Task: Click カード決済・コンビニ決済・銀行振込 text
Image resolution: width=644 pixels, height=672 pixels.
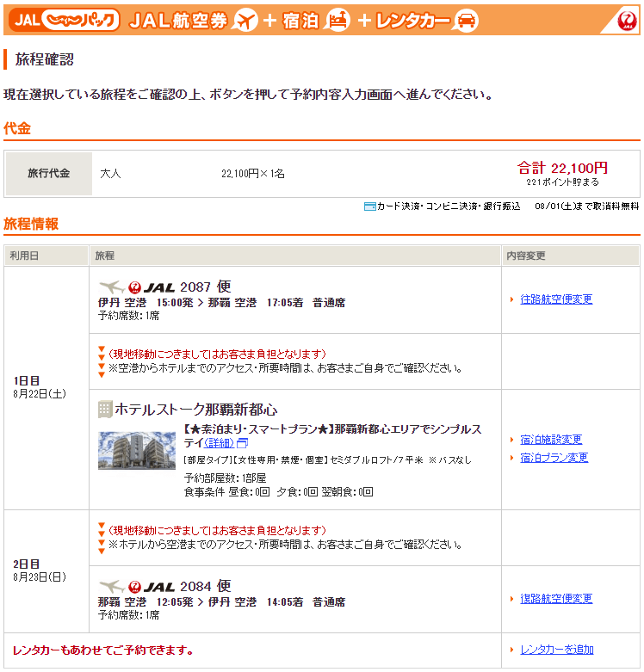Action: (449, 207)
